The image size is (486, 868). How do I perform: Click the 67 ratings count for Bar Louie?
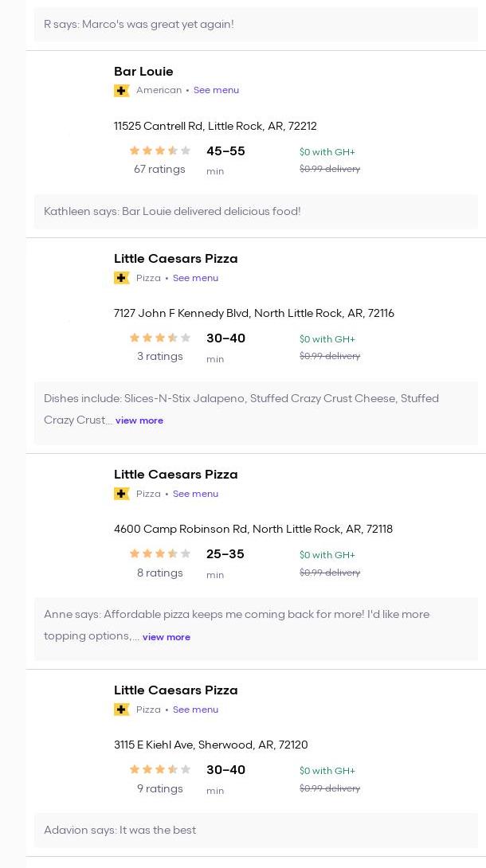point(159,169)
